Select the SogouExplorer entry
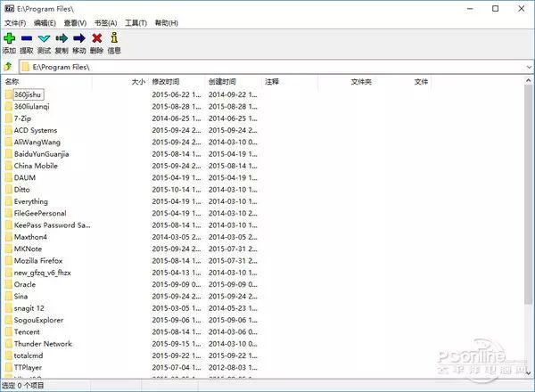The height and width of the screenshot is (392, 535). click(x=38, y=321)
